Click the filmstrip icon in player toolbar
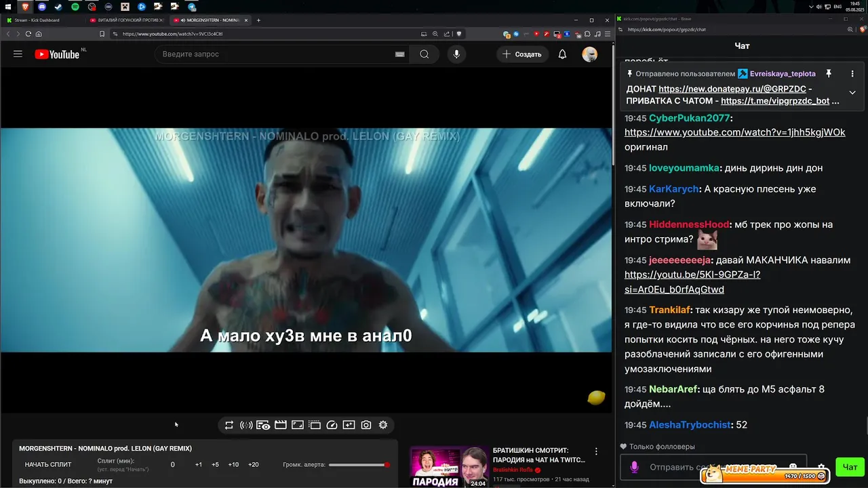868x488 pixels. [x=315, y=425]
